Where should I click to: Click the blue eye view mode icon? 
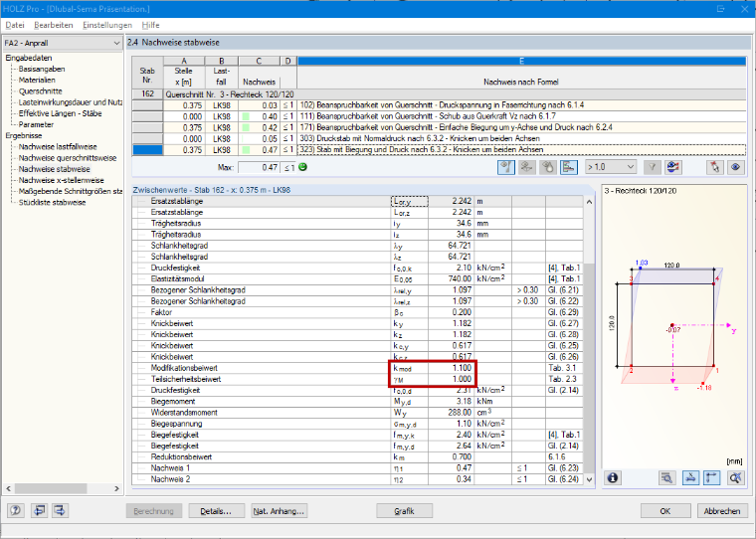point(736,167)
